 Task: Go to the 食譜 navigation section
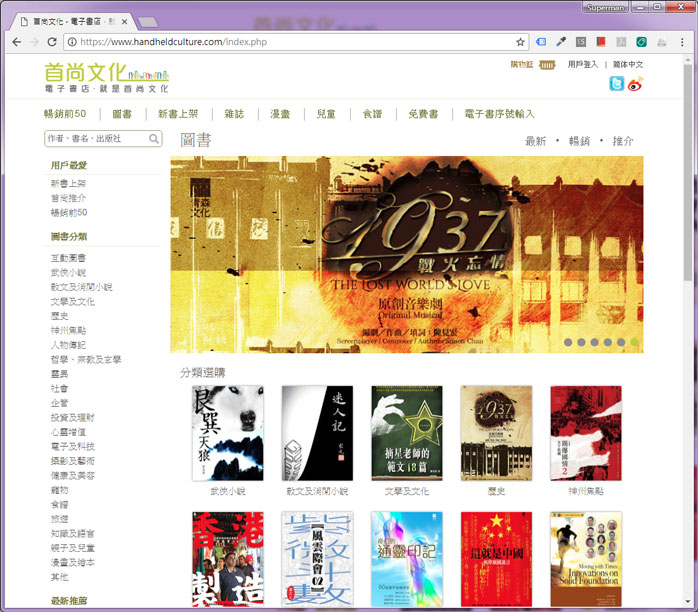[373, 114]
